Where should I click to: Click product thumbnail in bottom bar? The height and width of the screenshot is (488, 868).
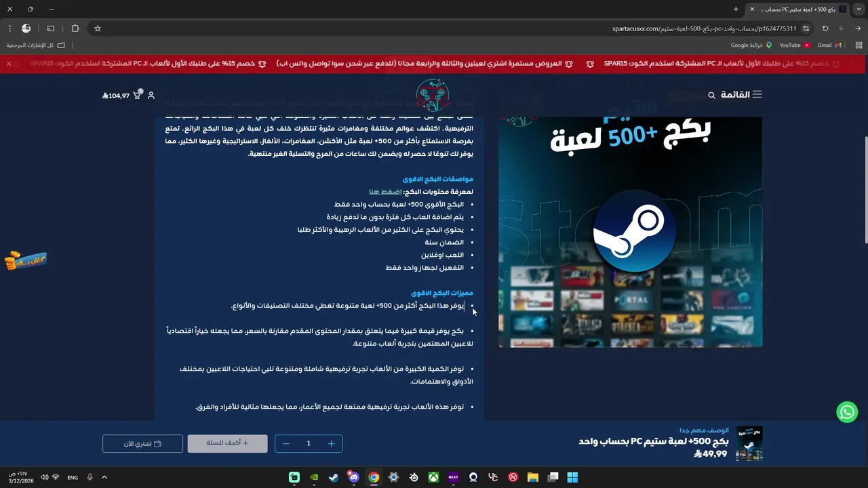coord(749,443)
